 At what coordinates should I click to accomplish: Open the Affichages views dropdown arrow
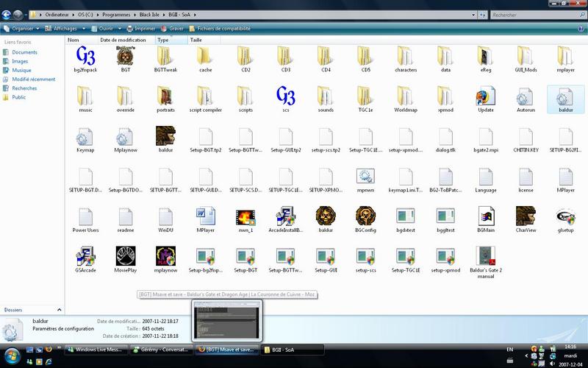84,29
